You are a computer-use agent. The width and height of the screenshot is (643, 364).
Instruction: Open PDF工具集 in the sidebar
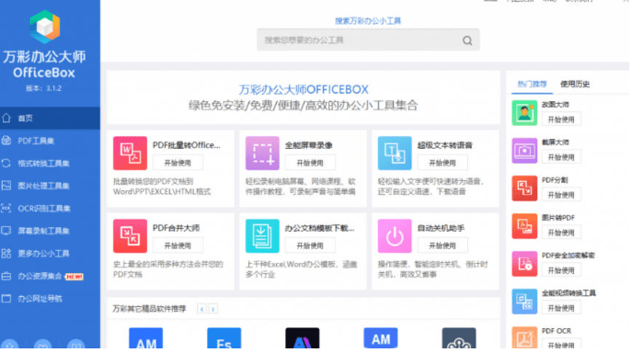pos(50,141)
